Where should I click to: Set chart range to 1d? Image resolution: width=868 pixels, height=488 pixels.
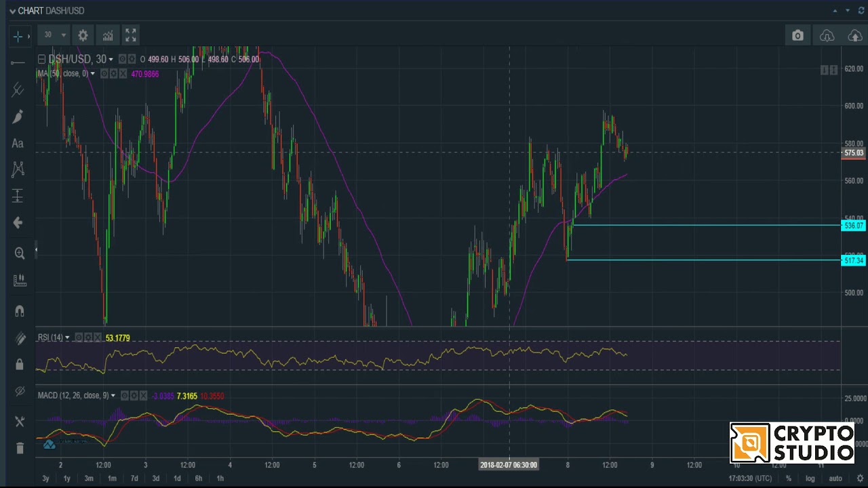pyautogui.click(x=177, y=479)
